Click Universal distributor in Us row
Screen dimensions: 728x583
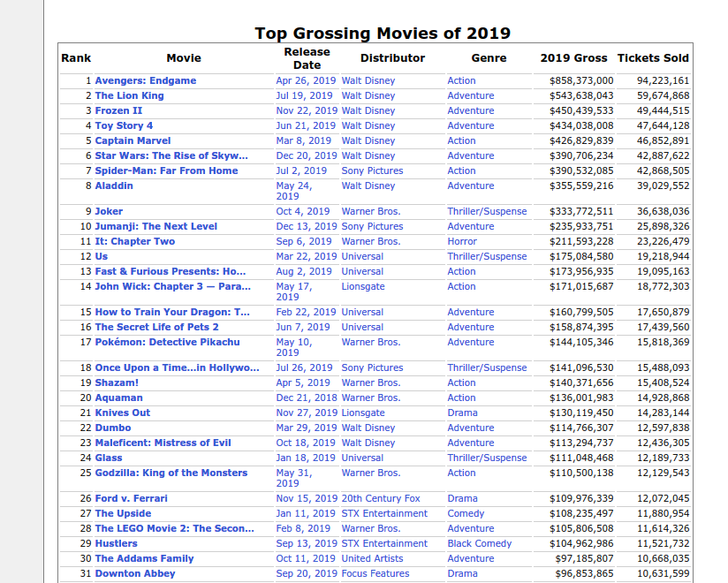tap(362, 256)
